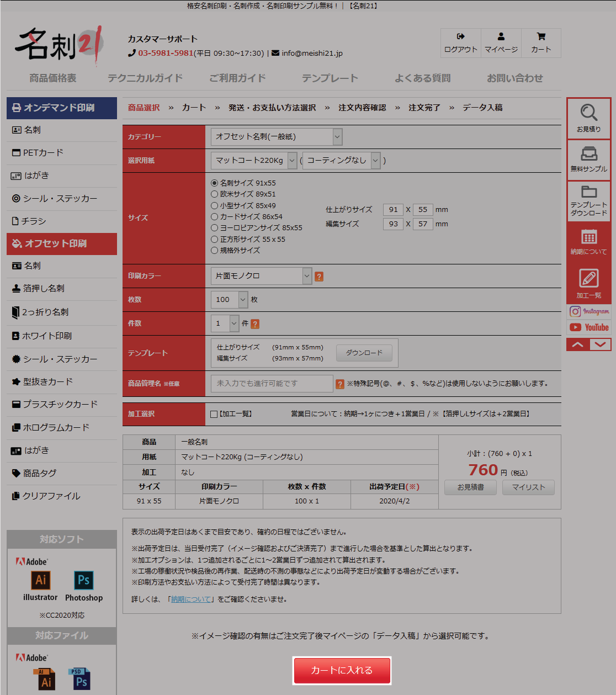This screenshot has height=695, width=616.
Task: Open よくある質問 in top navigation
Action: (x=422, y=78)
